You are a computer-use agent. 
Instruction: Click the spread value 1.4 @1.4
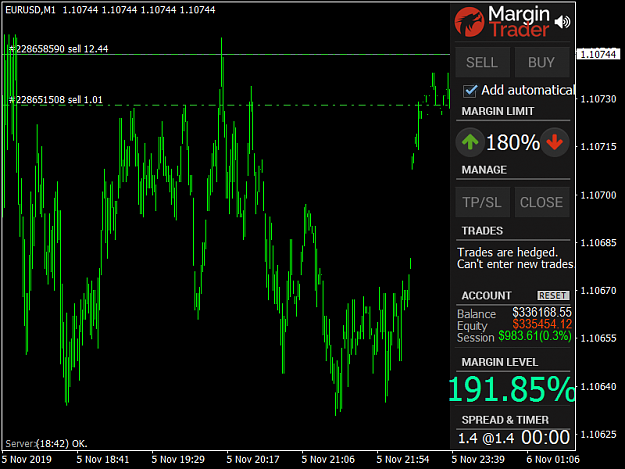[486, 438]
